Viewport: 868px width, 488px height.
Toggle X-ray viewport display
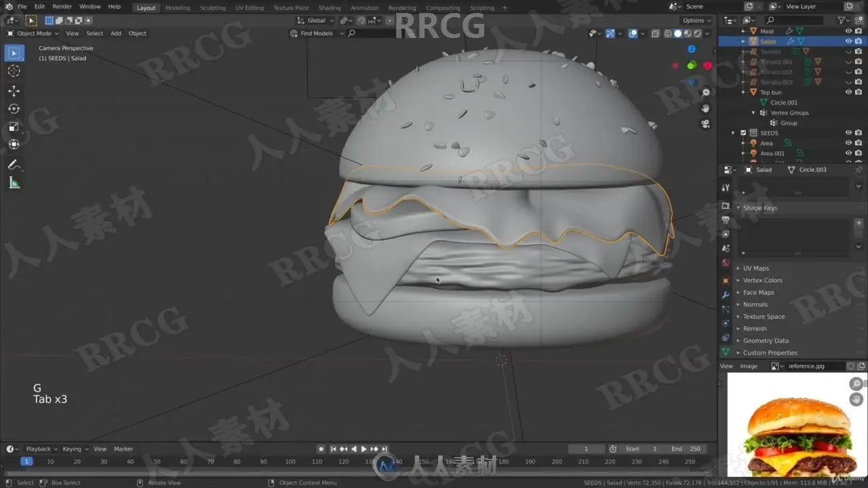[x=655, y=33]
